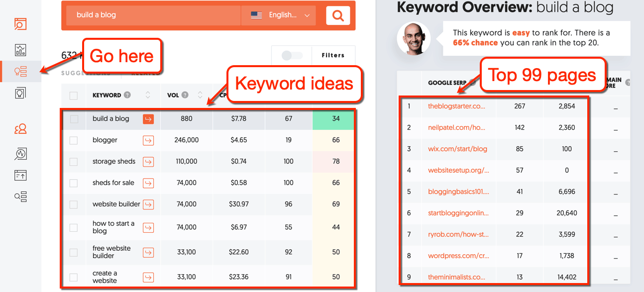644x292 pixels.
Task: Open the Competitor Analysis people icon
Action: click(20, 128)
